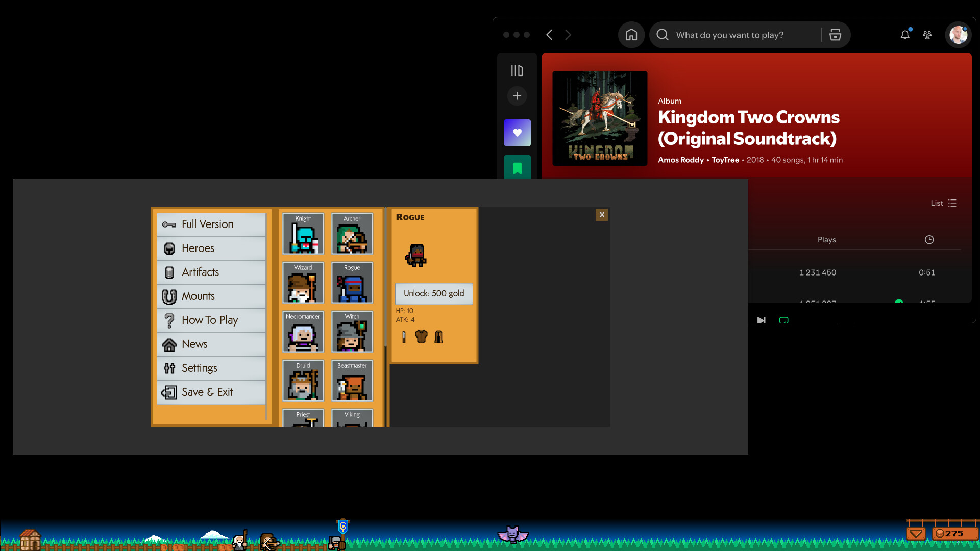The height and width of the screenshot is (551, 980).
Task: Open the profile avatar menu
Action: click(x=958, y=35)
